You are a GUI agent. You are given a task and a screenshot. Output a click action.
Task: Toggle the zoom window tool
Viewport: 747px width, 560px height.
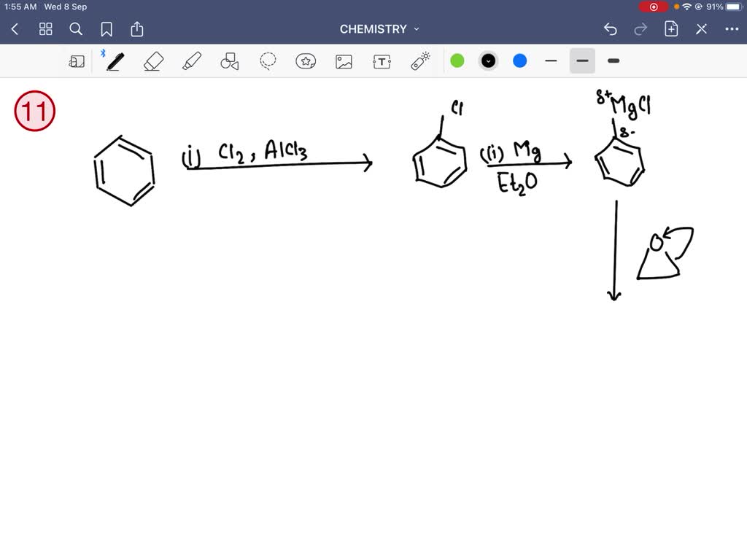77,61
